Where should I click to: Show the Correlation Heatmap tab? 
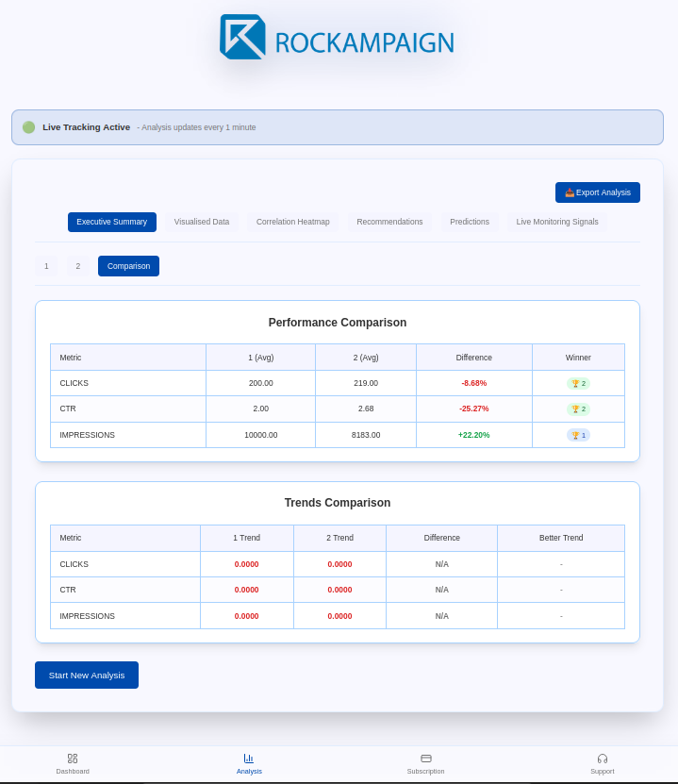click(293, 222)
